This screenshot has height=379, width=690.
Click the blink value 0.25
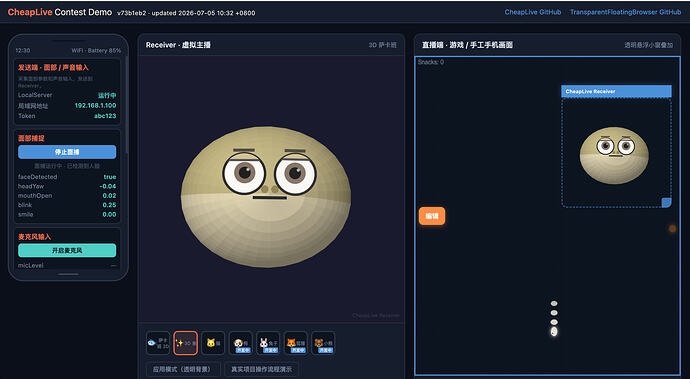coord(109,205)
